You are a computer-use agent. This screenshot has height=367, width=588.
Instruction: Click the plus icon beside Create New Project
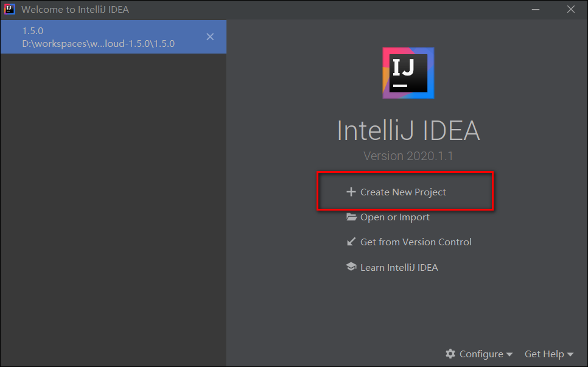click(x=351, y=192)
